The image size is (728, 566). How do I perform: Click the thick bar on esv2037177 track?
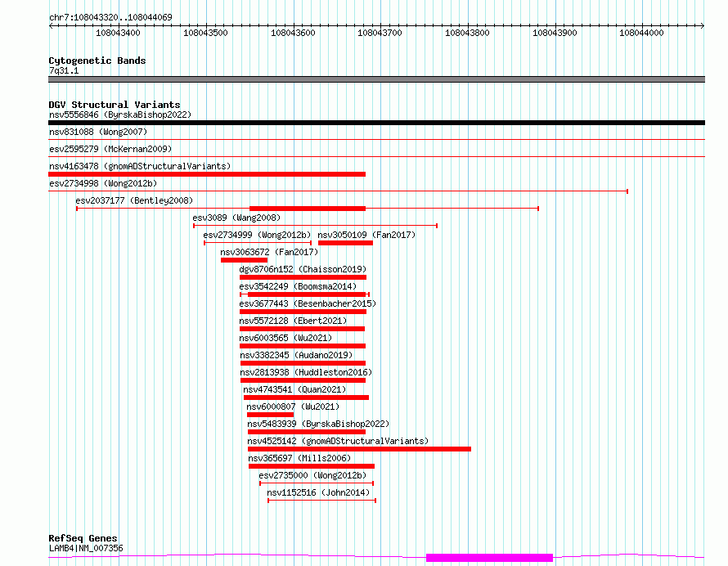[308, 209]
